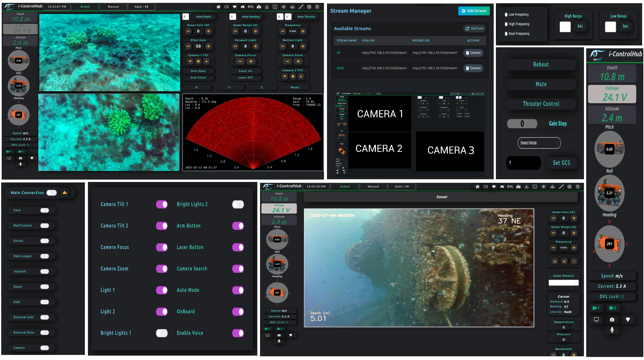Image resolution: width=644 pixels, height=360 pixels.
Task: Click the microphone icon below camera feed
Action: (20, 164)
